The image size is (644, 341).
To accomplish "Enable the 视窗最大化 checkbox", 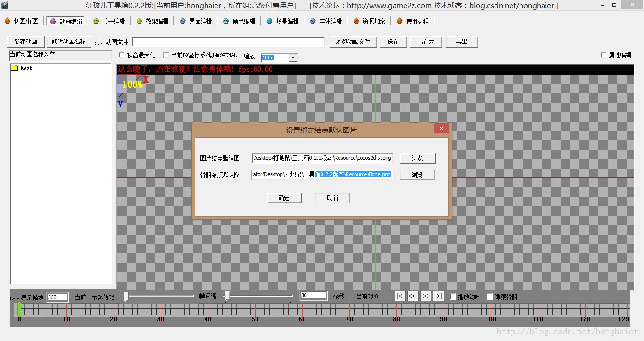I will [x=122, y=55].
